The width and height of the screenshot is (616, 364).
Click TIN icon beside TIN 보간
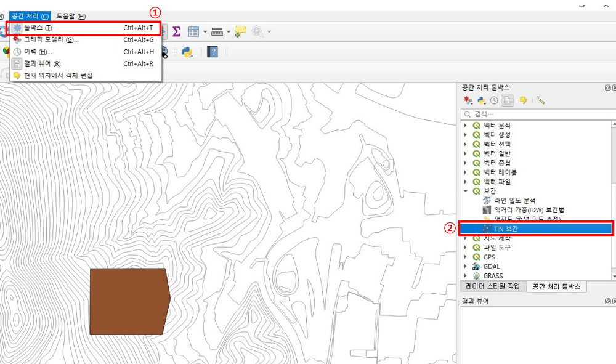(487, 229)
